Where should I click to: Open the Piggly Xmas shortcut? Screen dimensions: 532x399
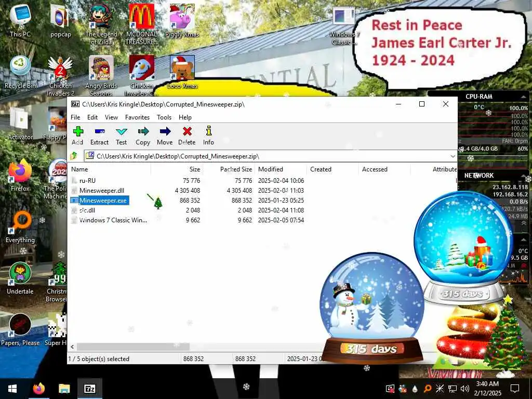182,21
